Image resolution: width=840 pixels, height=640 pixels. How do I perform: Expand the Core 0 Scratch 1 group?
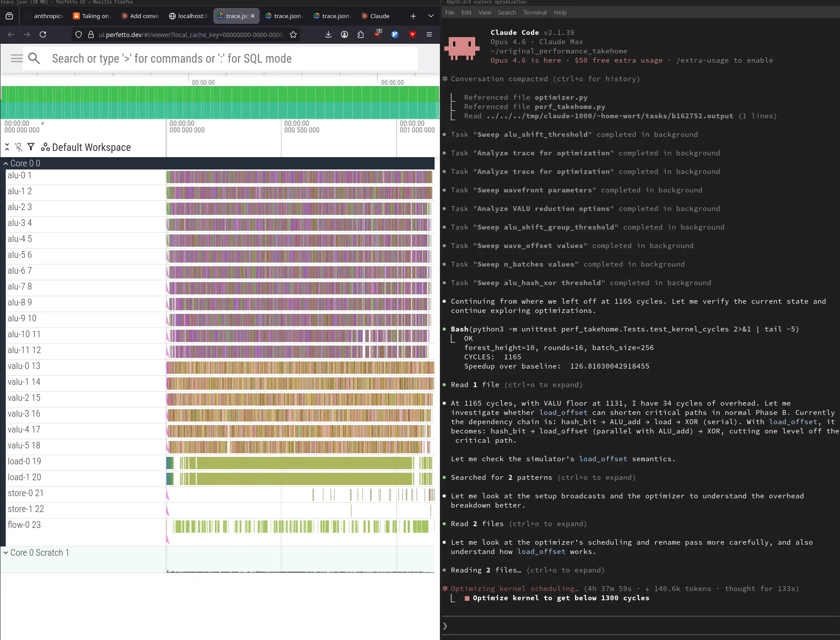6,553
